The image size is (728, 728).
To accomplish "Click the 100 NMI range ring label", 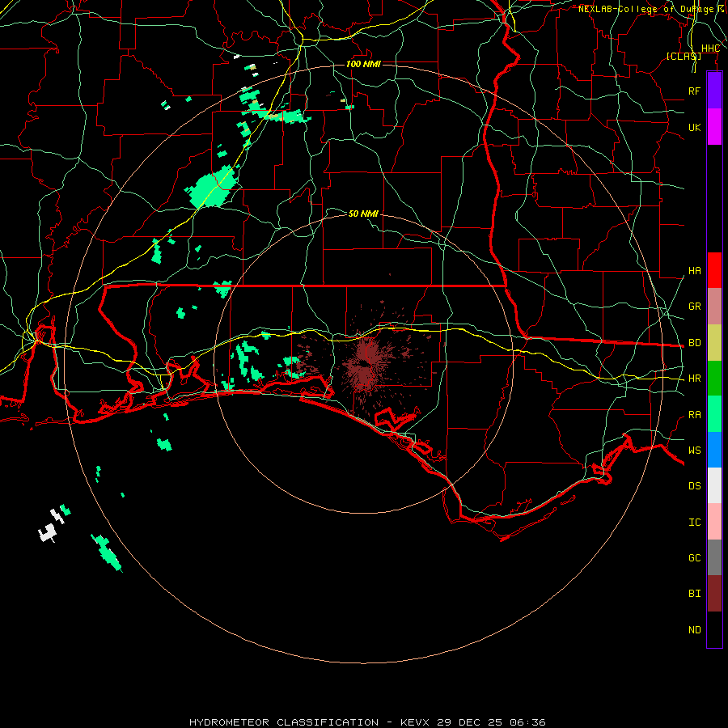I will [363, 64].
